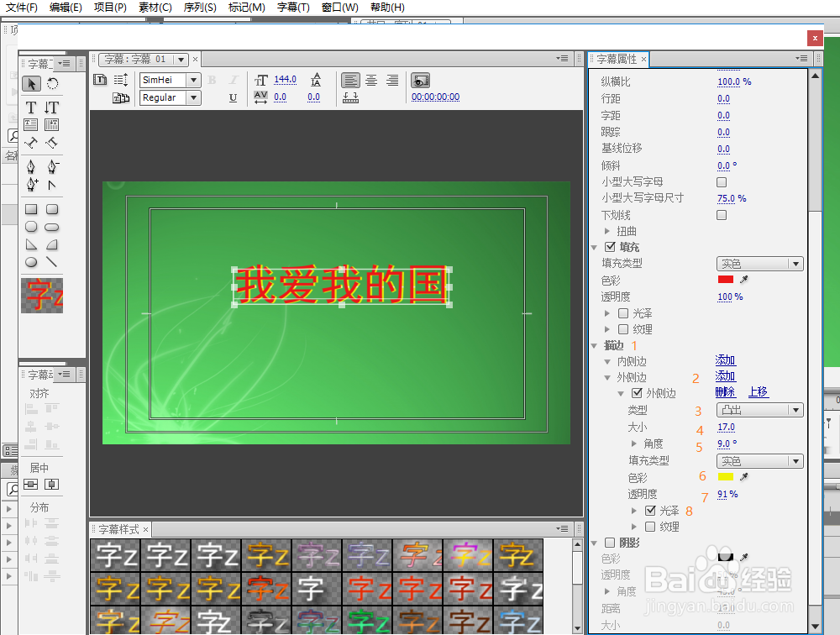
Task: Select the Line tool
Action: [x=51, y=262]
